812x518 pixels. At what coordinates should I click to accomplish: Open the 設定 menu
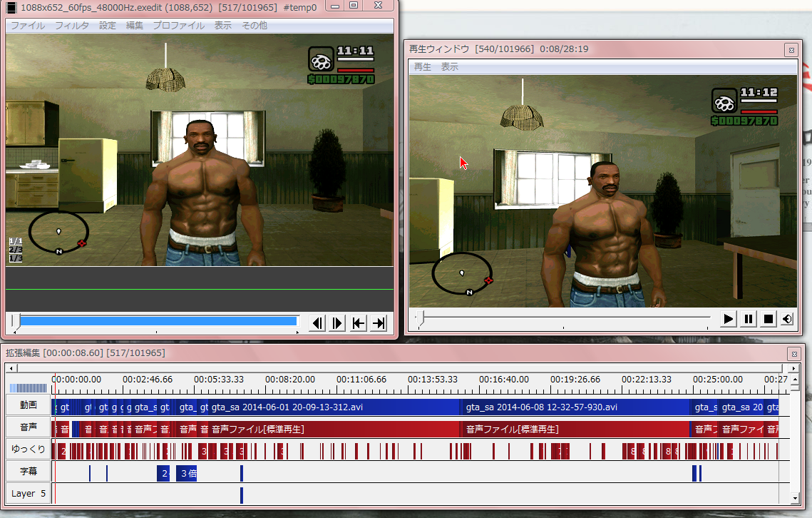click(x=108, y=26)
